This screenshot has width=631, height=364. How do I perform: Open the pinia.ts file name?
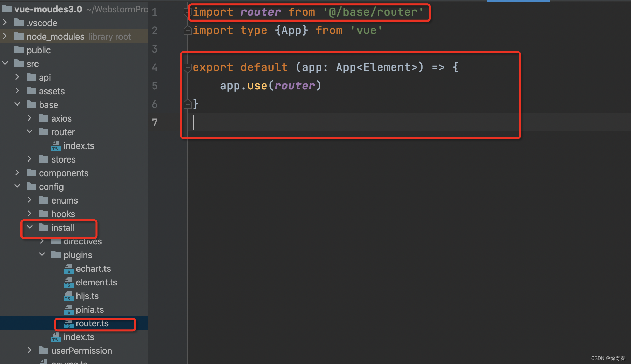click(x=90, y=310)
